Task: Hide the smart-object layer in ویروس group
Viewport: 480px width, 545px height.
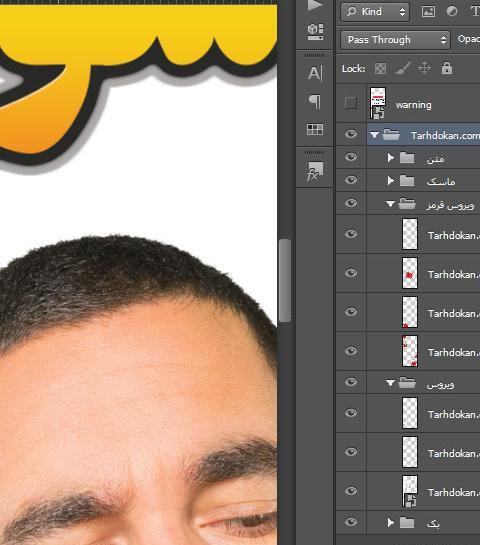Action: pos(351,490)
